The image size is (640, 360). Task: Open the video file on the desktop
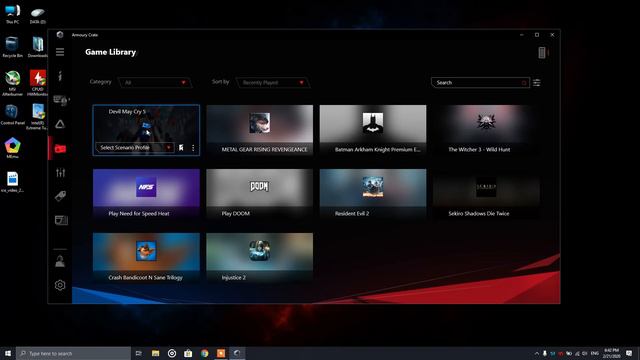(13, 182)
